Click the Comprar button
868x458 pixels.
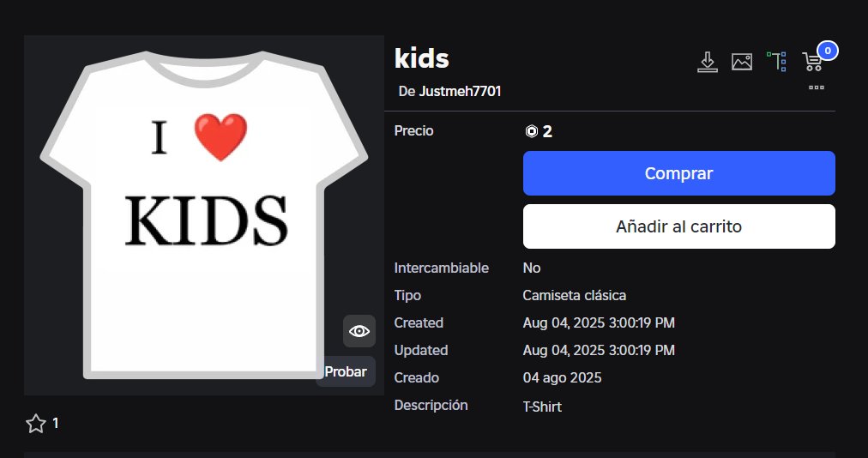(x=678, y=173)
